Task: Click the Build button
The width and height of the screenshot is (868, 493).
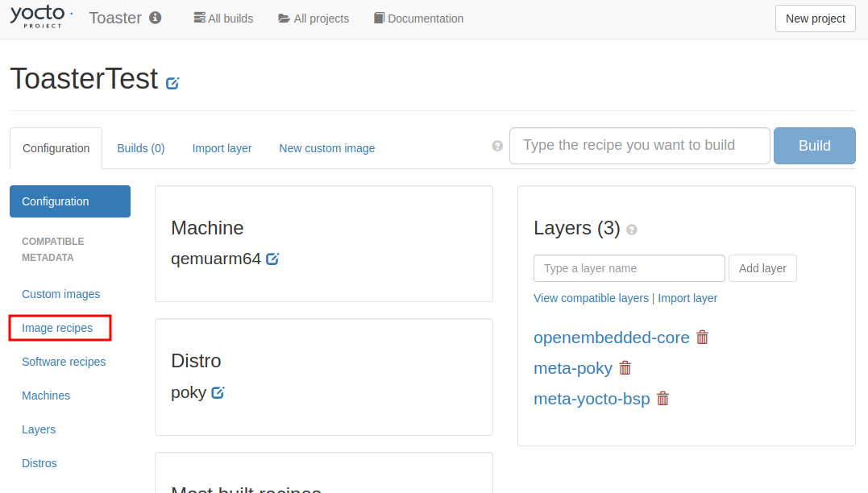Action: tap(814, 146)
